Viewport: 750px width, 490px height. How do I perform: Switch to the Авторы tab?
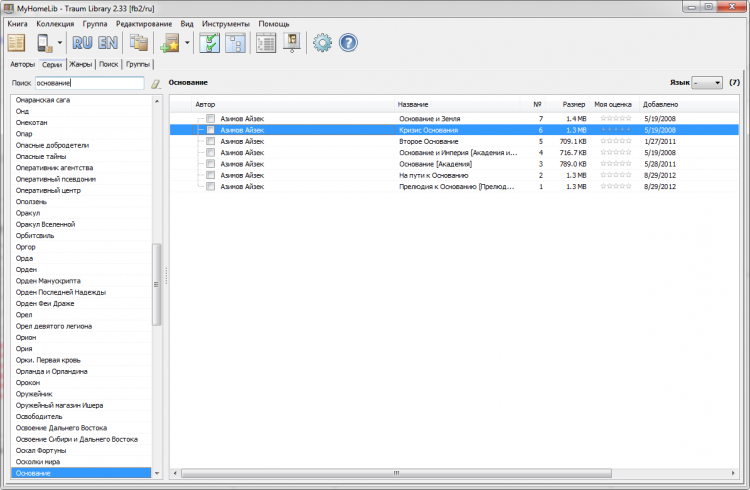[22, 64]
